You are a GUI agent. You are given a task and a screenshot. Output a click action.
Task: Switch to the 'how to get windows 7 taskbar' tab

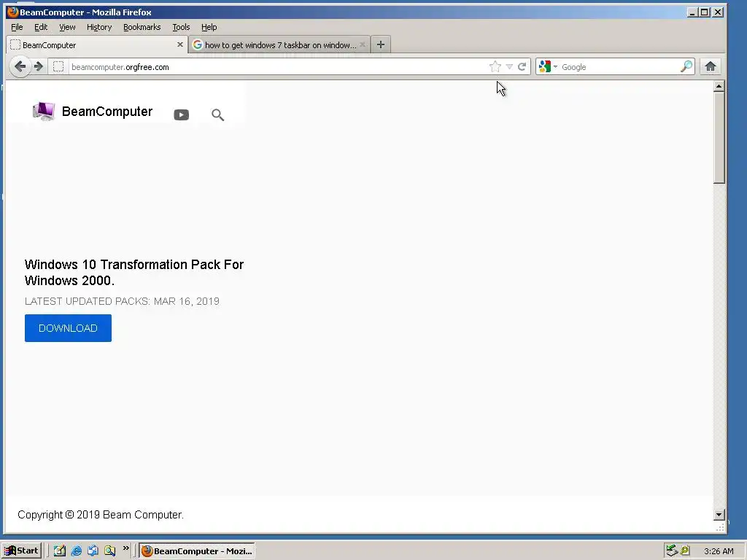279,44
